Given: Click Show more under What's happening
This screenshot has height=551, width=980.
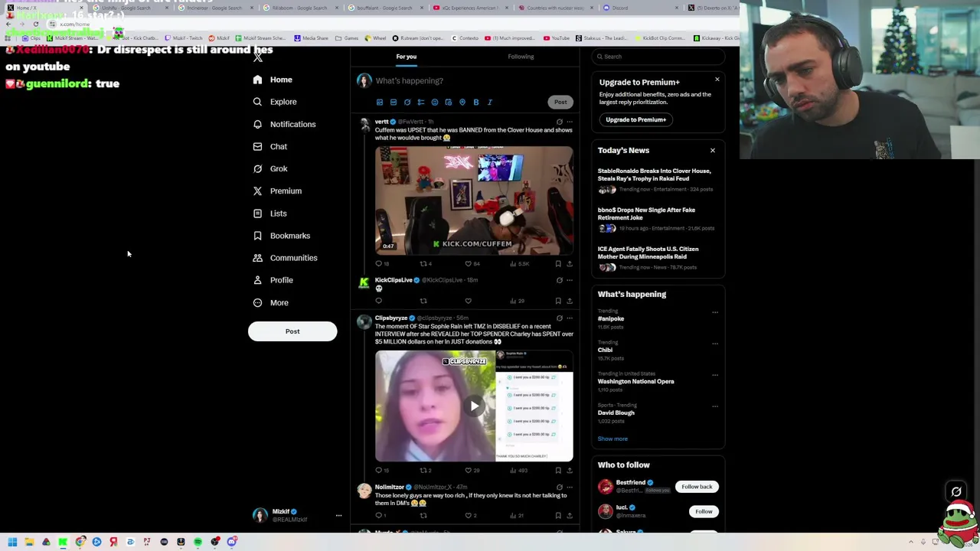Looking at the screenshot, I should pyautogui.click(x=612, y=439).
